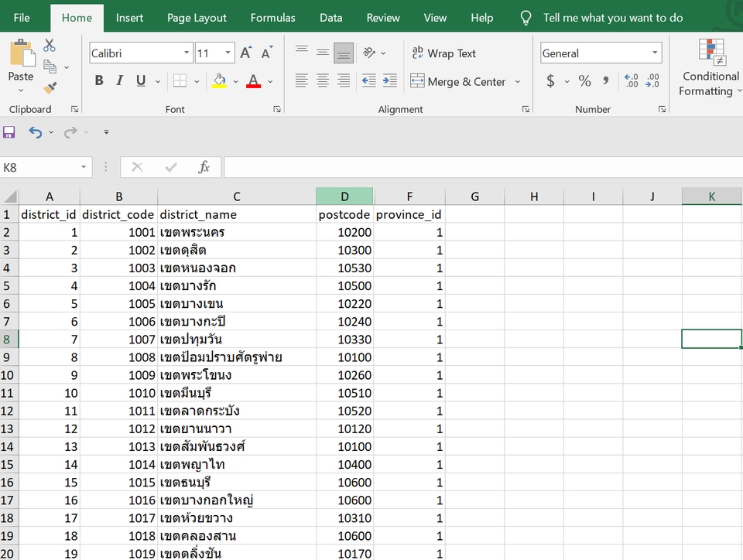This screenshot has height=560, width=743.
Task: Decrease decimal places
Action: pyautogui.click(x=652, y=80)
